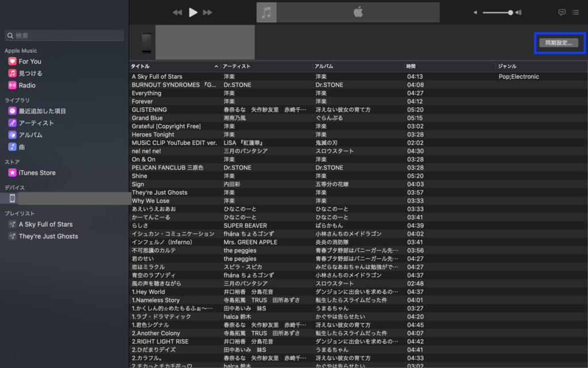The height and width of the screenshot is (368, 588).
Task: Toggle the title sort direction arrow
Action: pyautogui.click(x=216, y=67)
